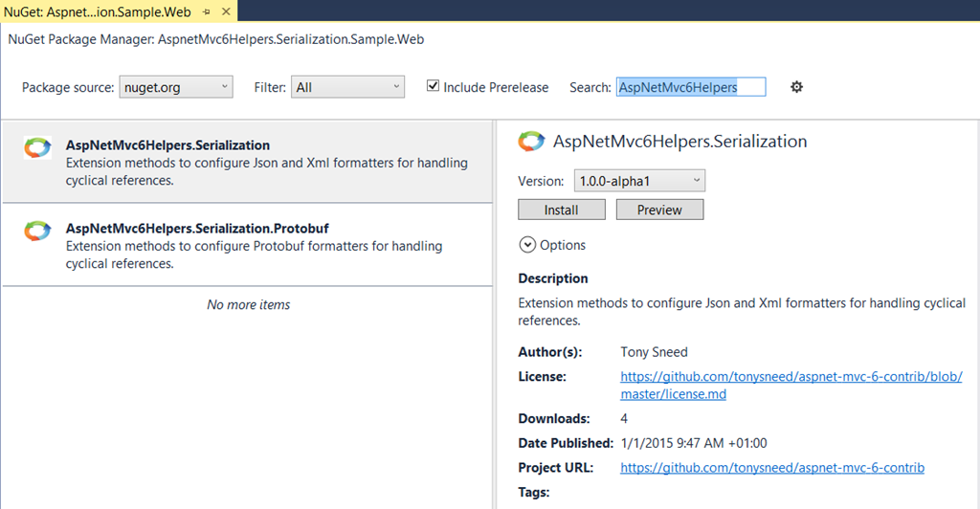The height and width of the screenshot is (509, 980).
Task: Click the Search box containing AspNetMvc6Helpers
Action: (691, 87)
